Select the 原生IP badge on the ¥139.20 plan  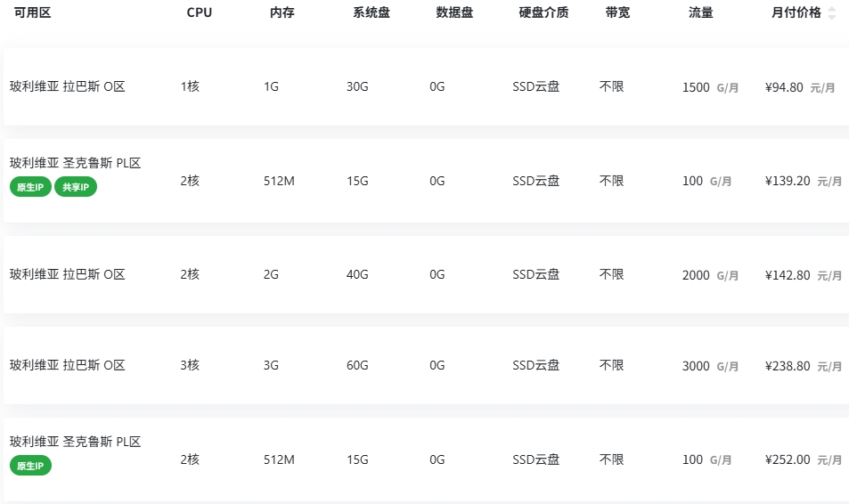30,187
